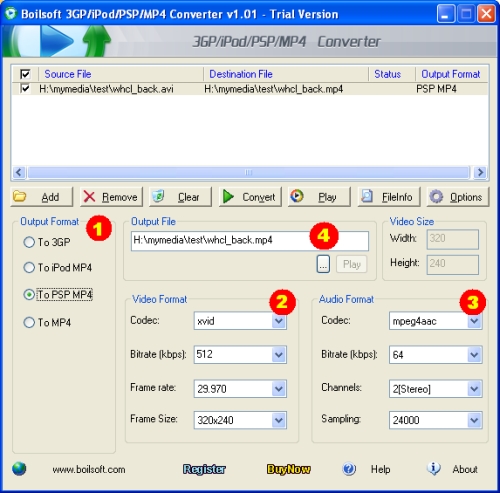
Task: Expand the video Codec xvid dropdown
Action: (279, 321)
